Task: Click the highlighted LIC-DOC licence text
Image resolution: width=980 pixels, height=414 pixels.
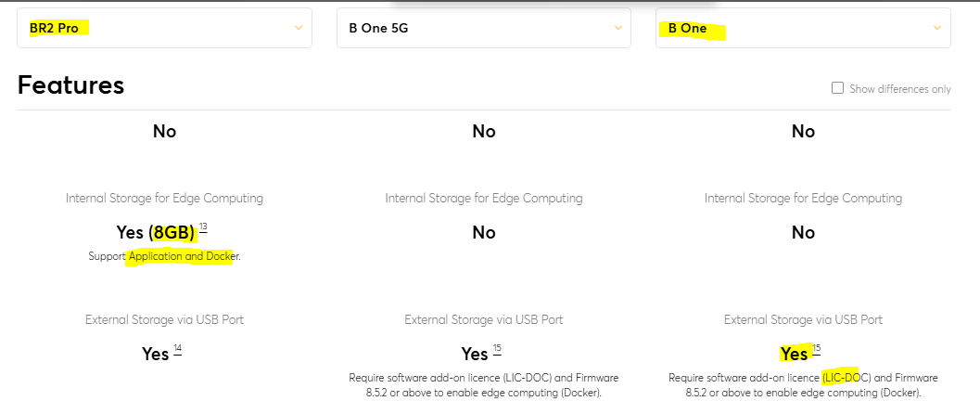Action: coord(841,378)
